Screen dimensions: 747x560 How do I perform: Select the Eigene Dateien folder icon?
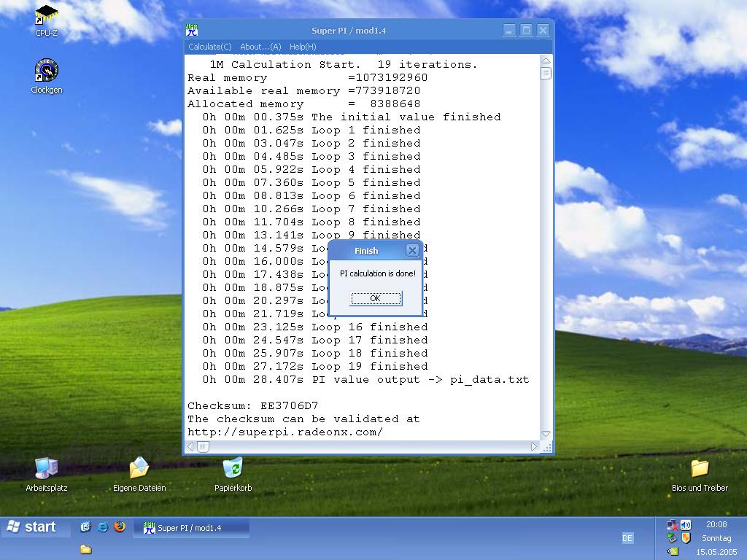pyautogui.click(x=139, y=474)
